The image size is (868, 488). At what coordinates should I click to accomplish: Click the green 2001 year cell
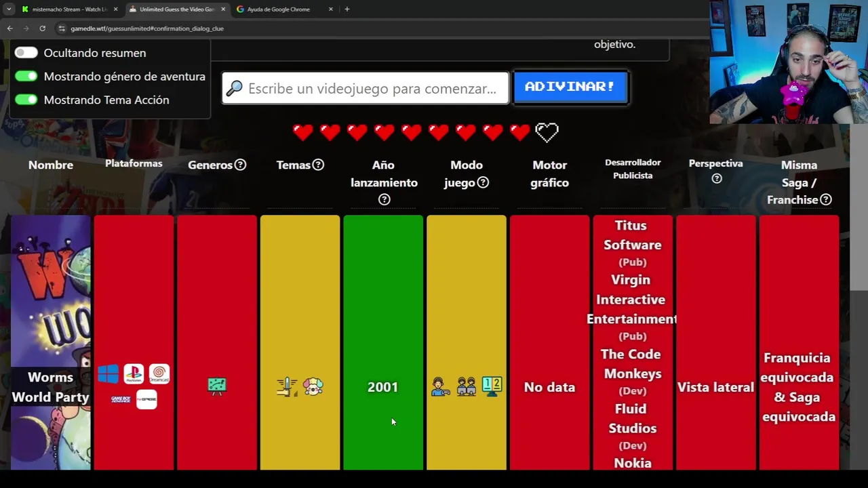(383, 342)
